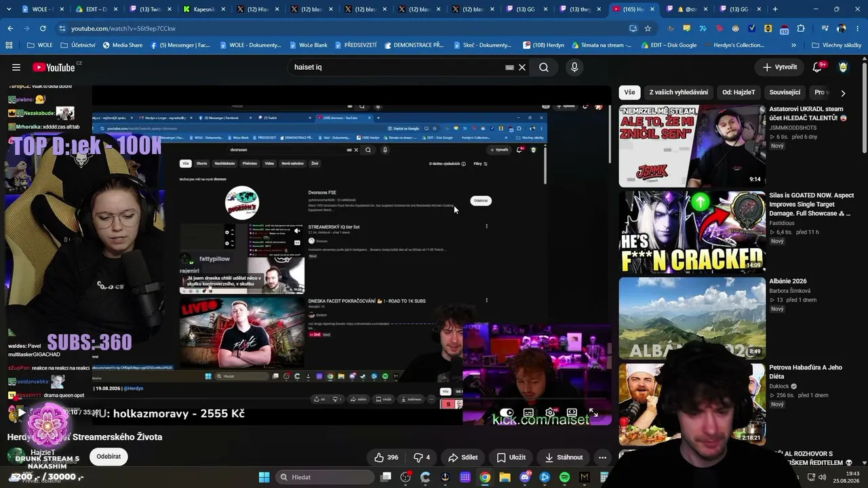Go back with the browser back arrow

tap(10, 28)
